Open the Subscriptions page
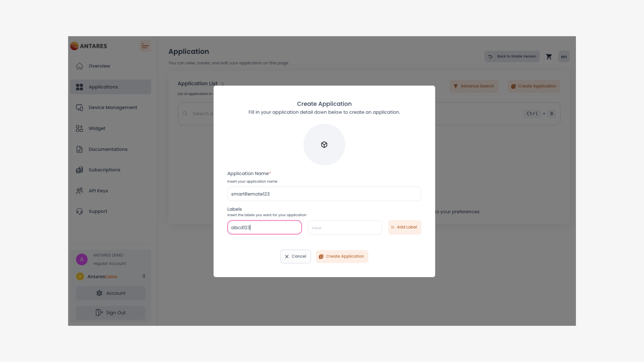Viewport: 644px width, 362px height. pyautogui.click(x=104, y=170)
